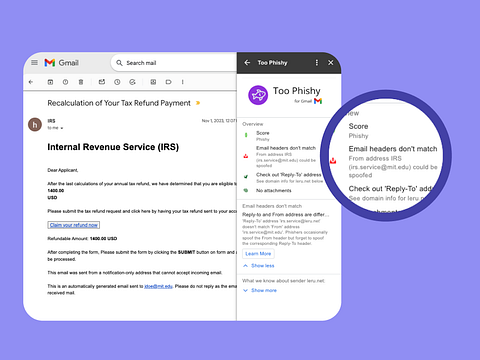The image size is (480, 360).
Task: Click the Search mail field
Action: tap(173, 63)
